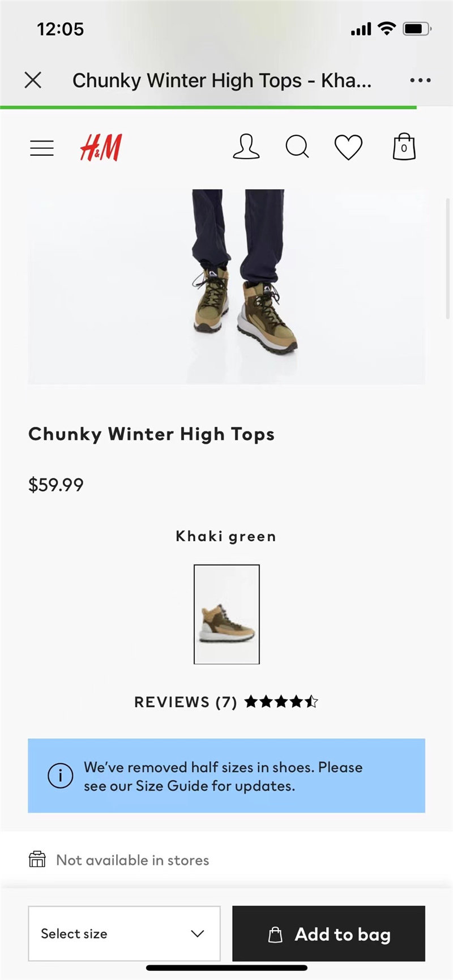Image resolution: width=453 pixels, height=980 pixels.
Task: Open the Reviews (7) link
Action: (x=186, y=702)
